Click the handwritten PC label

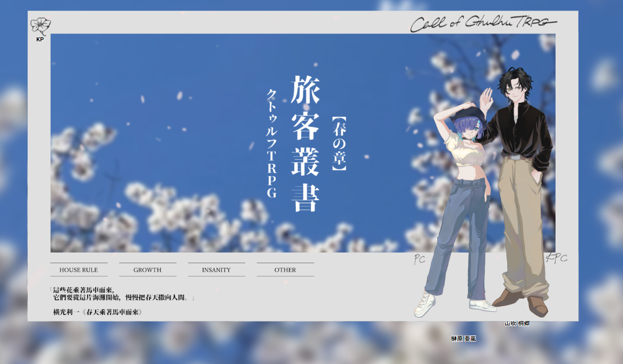pos(420,259)
